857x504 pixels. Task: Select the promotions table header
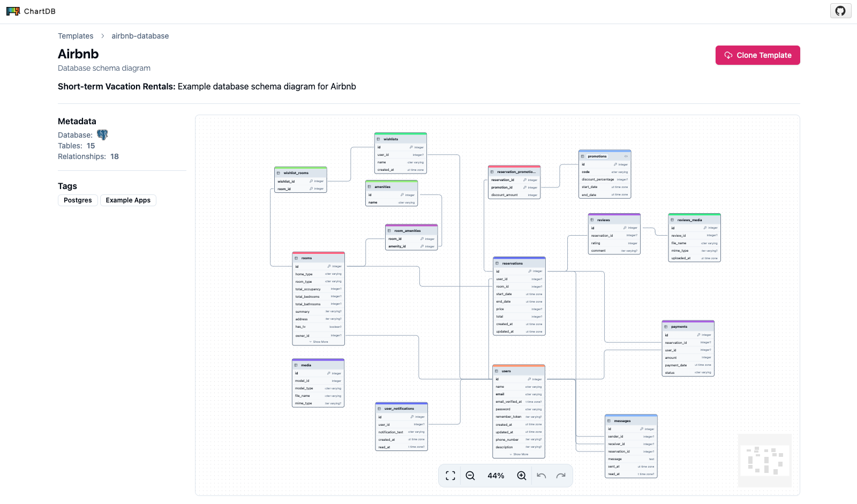[605, 156]
